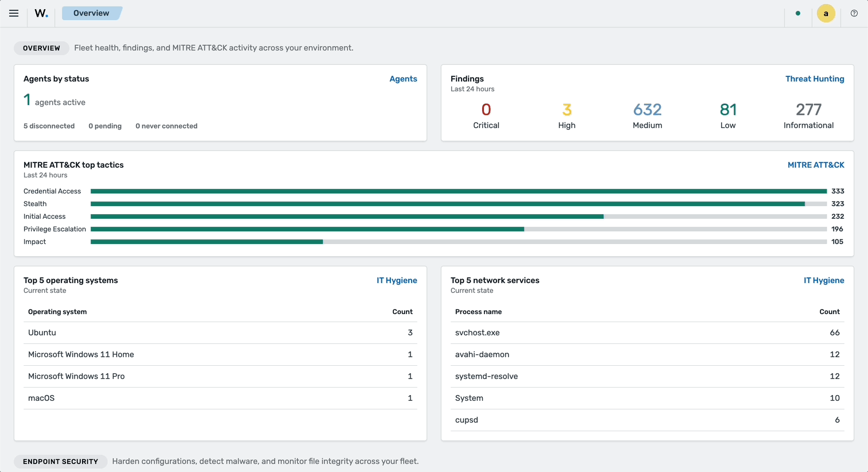Click the Count header in network services table

830,312
